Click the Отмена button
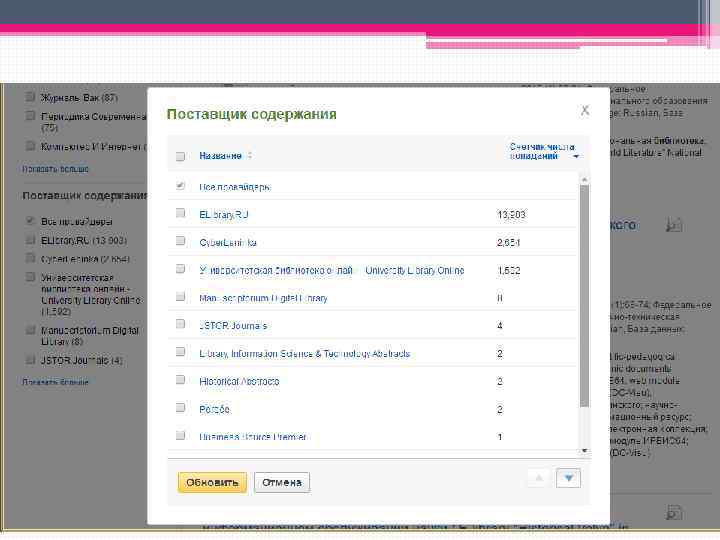 (282, 483)
